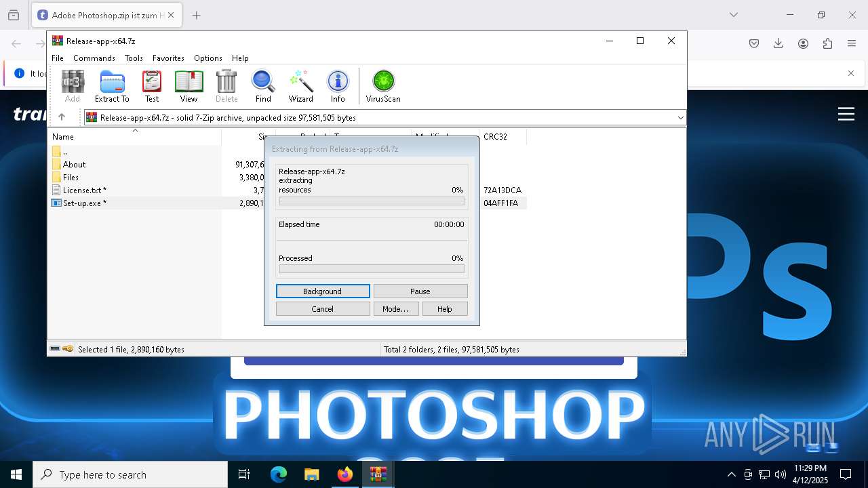
Task: Open a new Firefox tab
Action: click(197, 15)
